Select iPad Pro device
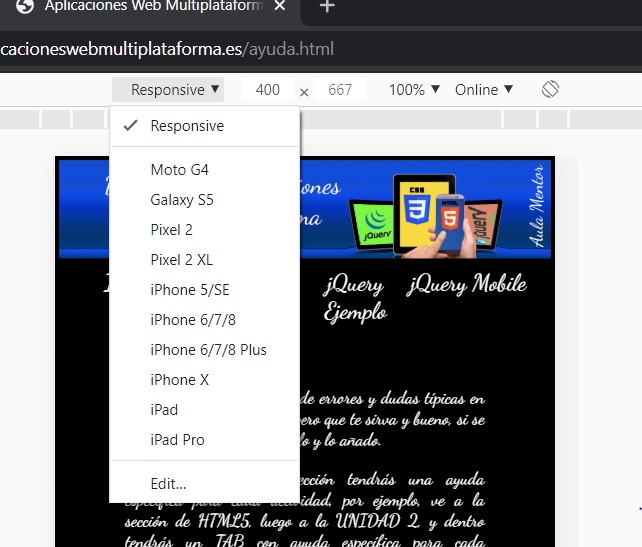642x547 pixels. tap(205, 440)
